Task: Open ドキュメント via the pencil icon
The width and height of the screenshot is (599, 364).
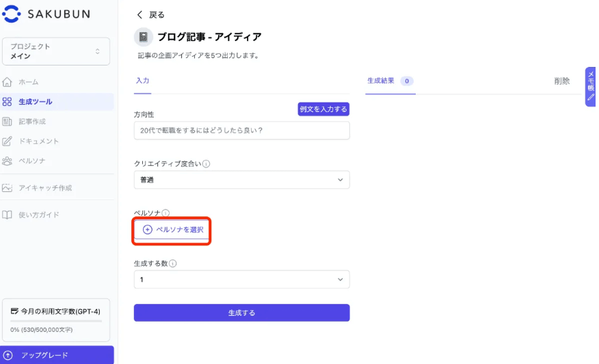Action: click(7, 141)
